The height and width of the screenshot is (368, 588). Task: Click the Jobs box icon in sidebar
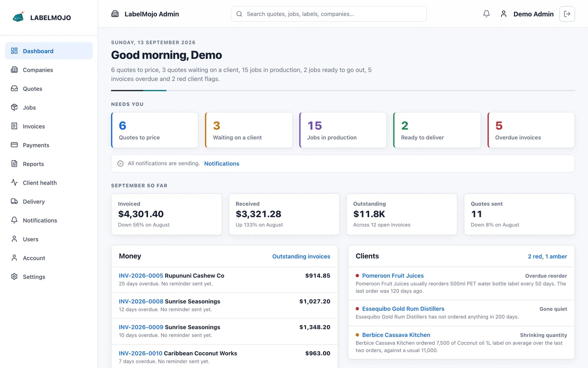14,107
